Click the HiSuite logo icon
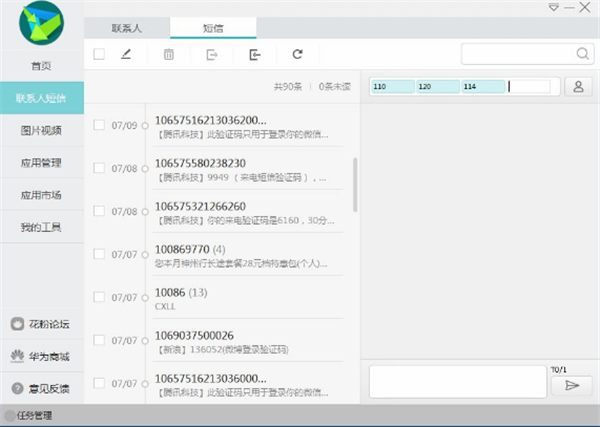 click(x=41, y=23)
